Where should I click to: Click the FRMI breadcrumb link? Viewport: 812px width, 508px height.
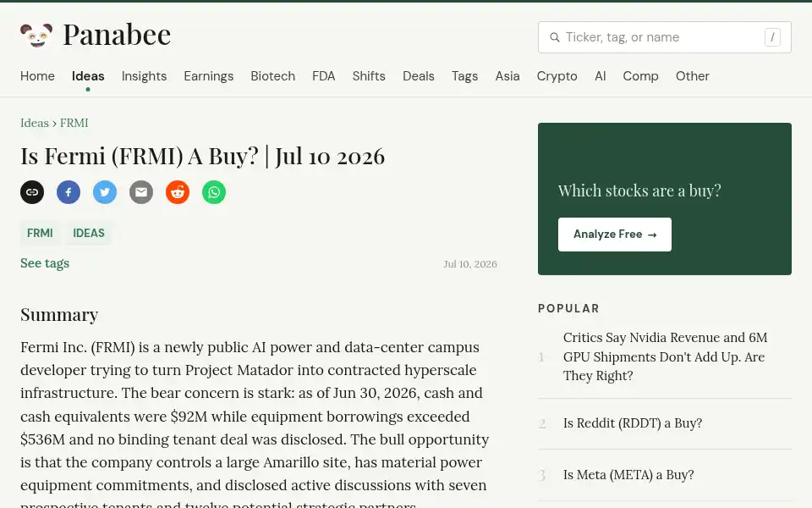point(74,123)
